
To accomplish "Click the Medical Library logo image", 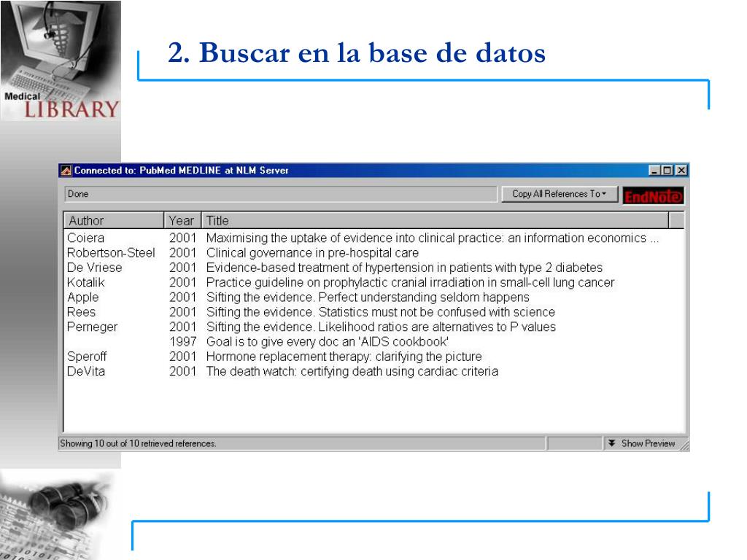I will point(61,60).
